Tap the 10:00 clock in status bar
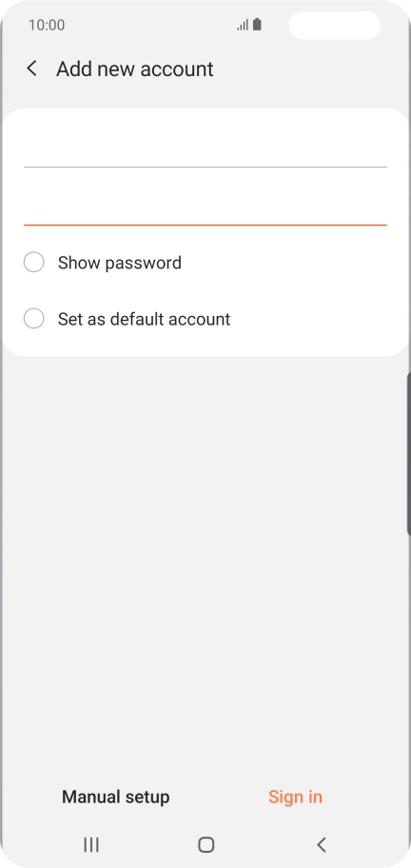 pos(47,25)
